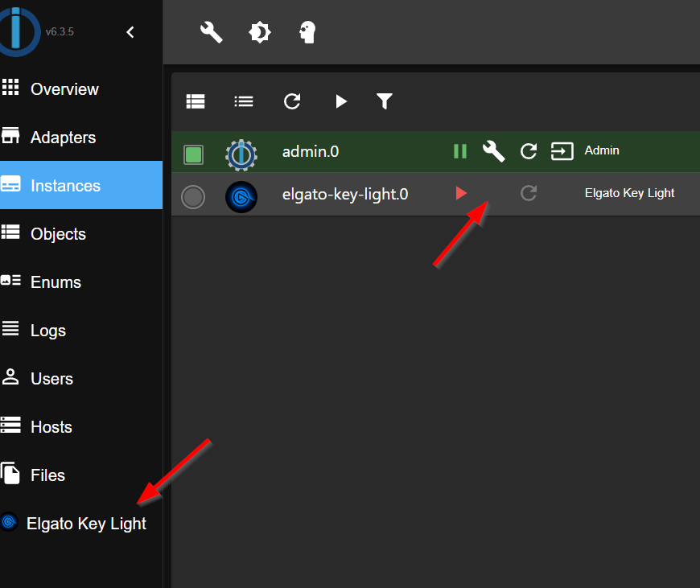Open the instances filter funnel
The image size is (700, 588).
point(385,101)
